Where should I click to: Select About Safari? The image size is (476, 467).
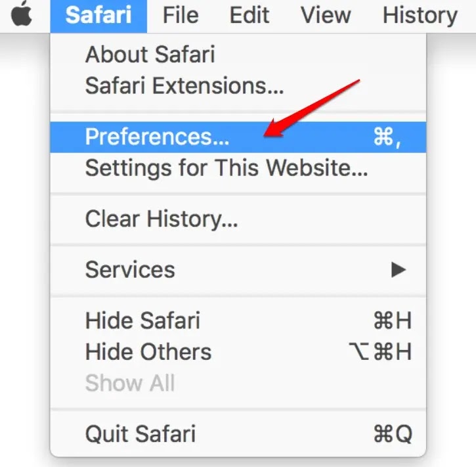click(150, 55)
